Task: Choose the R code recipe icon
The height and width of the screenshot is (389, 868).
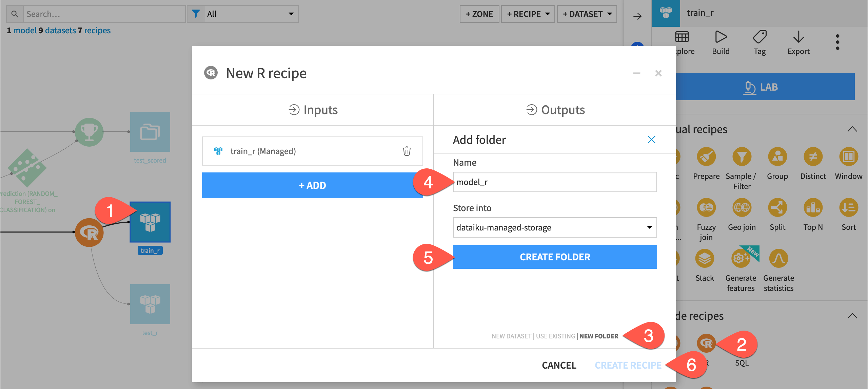Action: coord(706,344)
